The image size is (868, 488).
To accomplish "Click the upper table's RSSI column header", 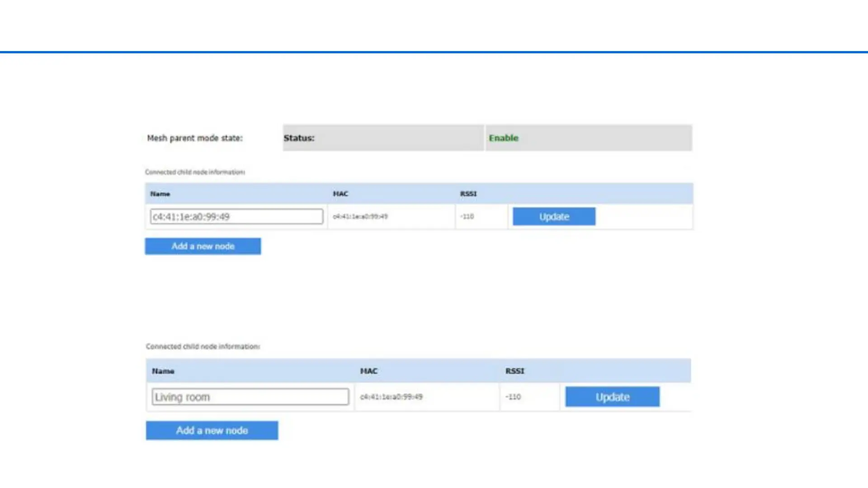I will (468, 194).
